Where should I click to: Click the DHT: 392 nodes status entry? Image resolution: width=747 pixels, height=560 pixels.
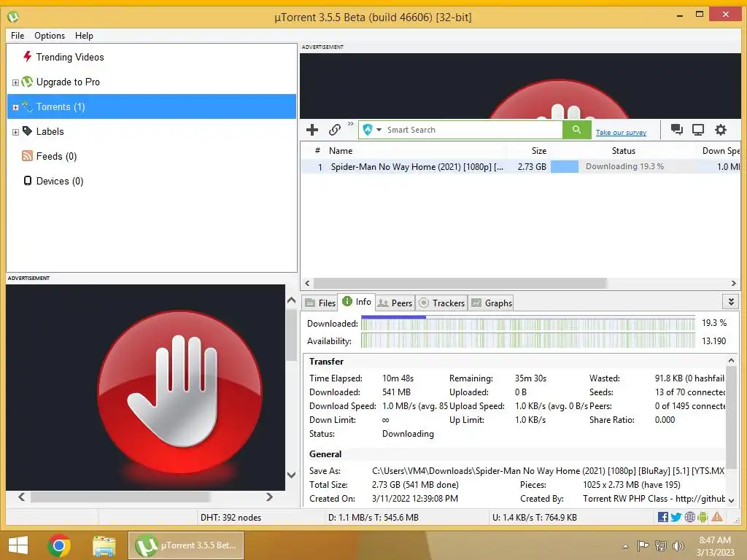click(x=231, y=518)
